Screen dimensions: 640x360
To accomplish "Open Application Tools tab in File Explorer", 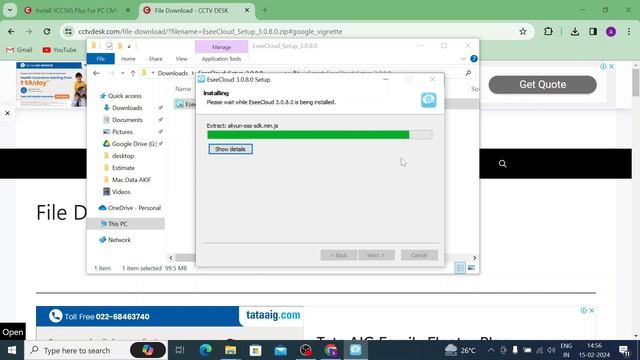I will (x=221, y=59).
